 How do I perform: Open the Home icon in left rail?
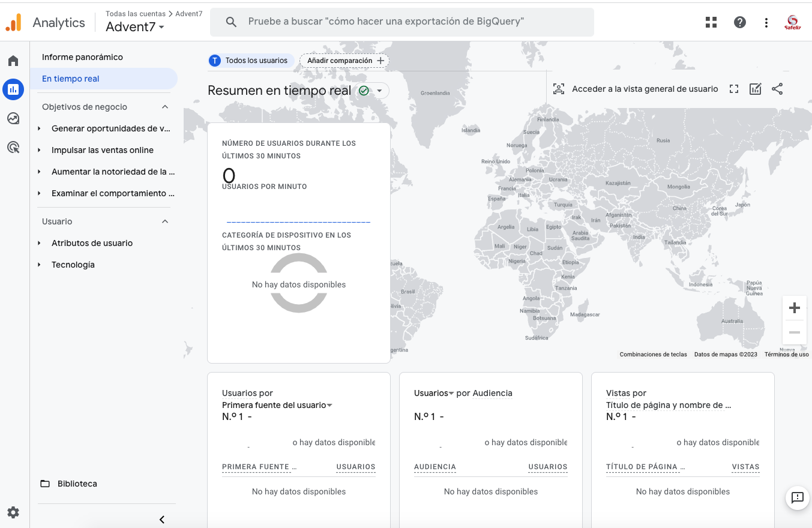pos(13,61)
